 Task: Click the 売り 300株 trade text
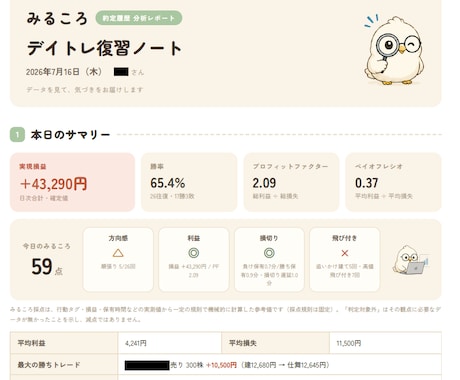[x=187, y=365]
